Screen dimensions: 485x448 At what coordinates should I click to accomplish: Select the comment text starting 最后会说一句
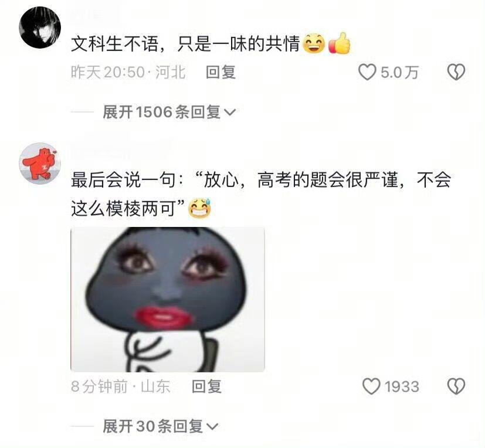click(x=261, y=194)
